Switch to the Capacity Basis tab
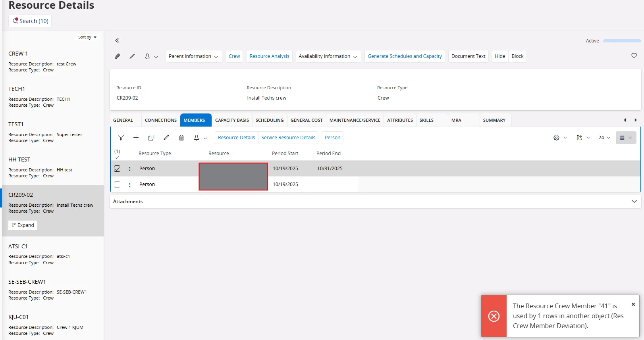This screenshot has height=340, width=644. 232,120
